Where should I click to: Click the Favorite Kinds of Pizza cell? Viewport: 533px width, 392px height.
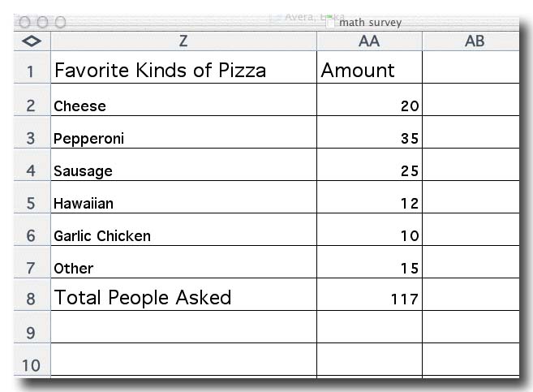click(x=183, y=67)
